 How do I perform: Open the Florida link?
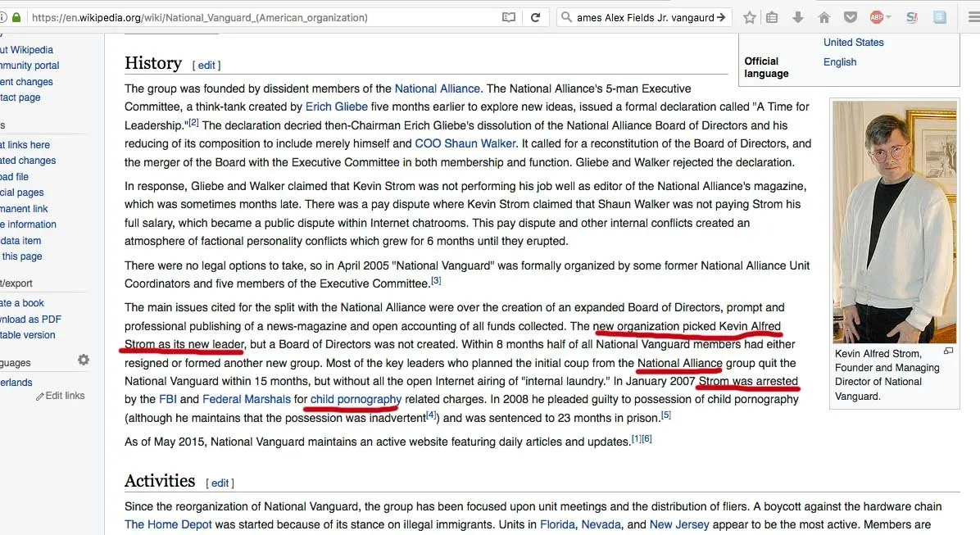coord(557,525)
